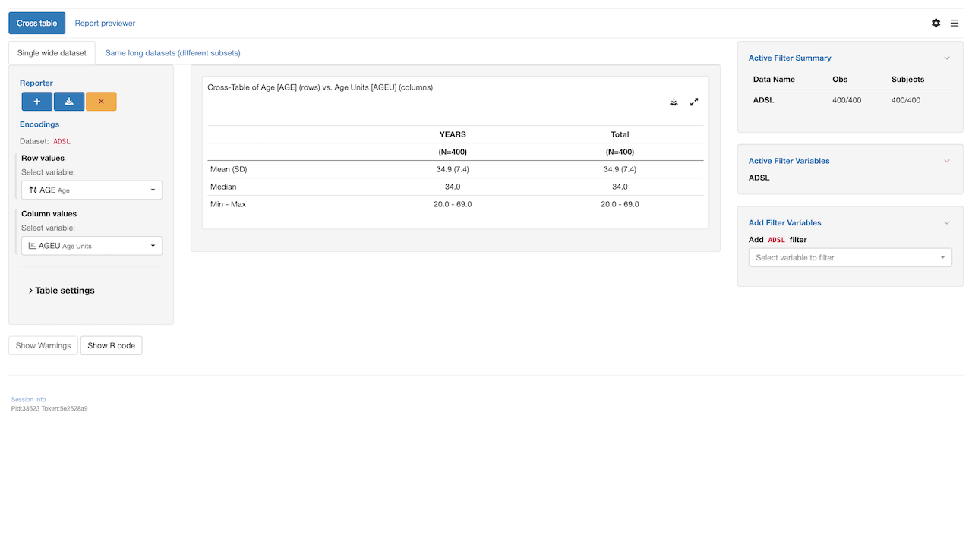The image size is (972, 560).
Task: Select the Single wide dataset tab
Action: (x=52, y=53)
